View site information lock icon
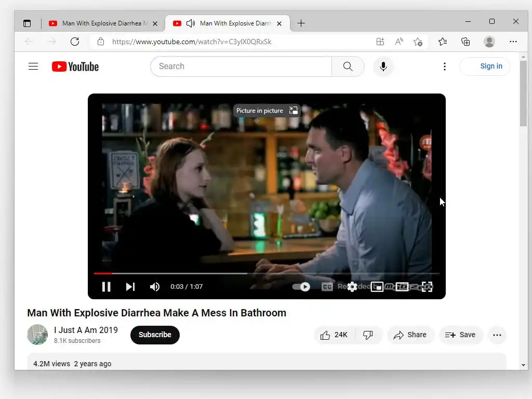Screen dimensions: 532x399 point(100,42)
